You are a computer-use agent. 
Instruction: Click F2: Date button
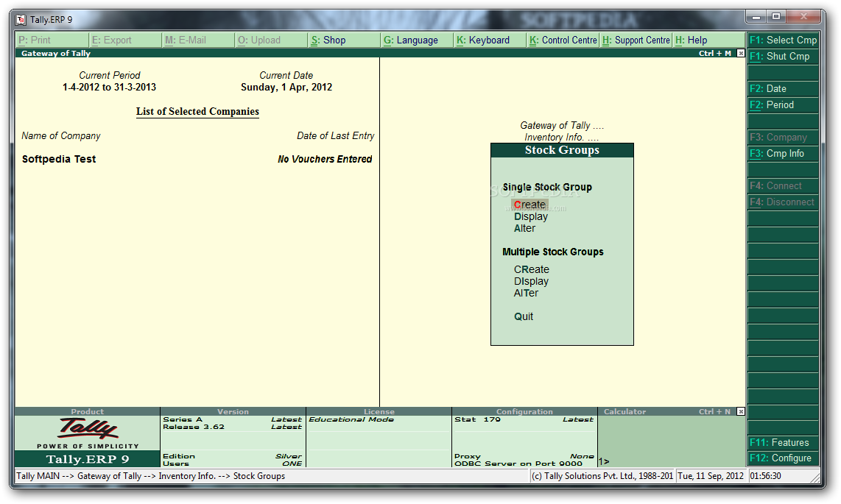click(783, 89)
